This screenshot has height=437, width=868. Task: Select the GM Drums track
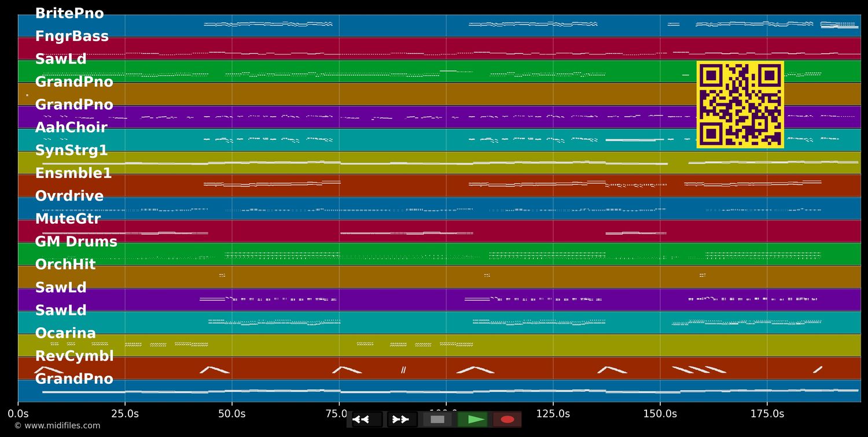coord(76,242)
